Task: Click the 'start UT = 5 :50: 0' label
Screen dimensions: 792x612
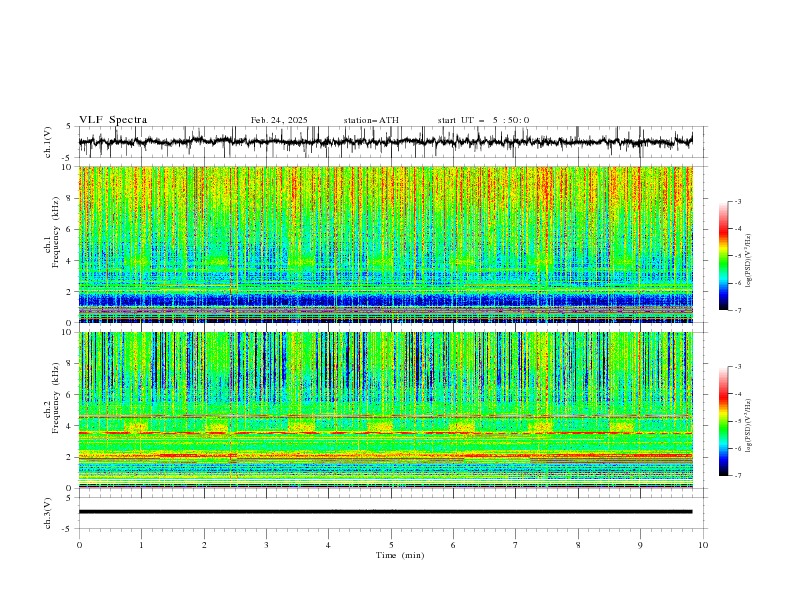Action: (x=483, y=120)
